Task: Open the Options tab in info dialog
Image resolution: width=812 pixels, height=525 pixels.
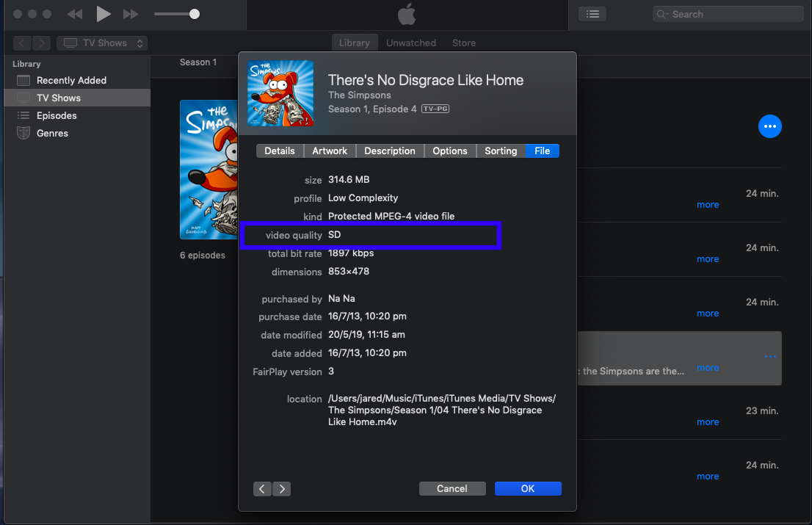Action: click(x=449, y=151)
